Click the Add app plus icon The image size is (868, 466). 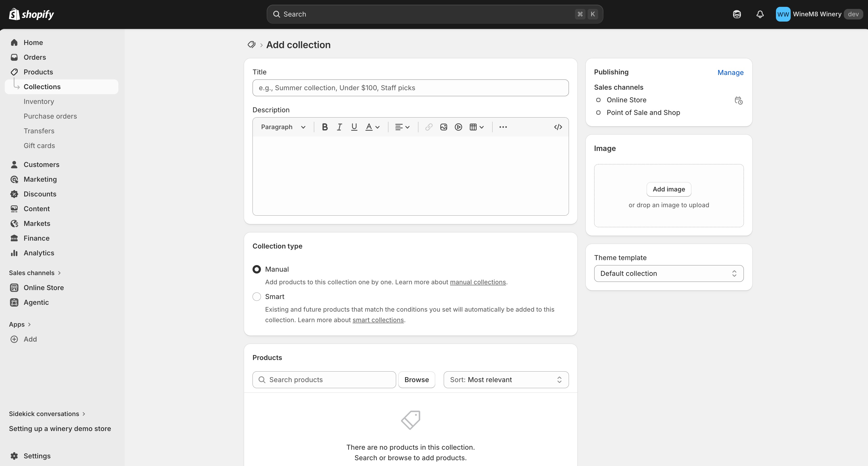coord(14,339)
